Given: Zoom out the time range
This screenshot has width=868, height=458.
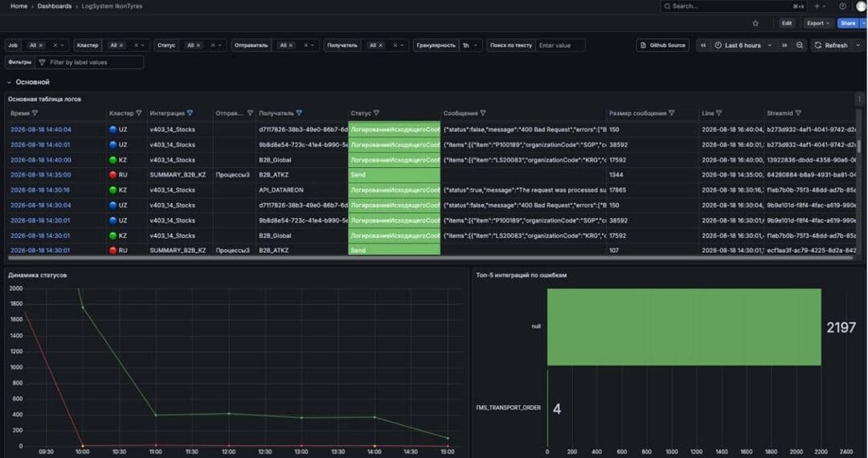Looking at the screenshot, I should coord(800,45).
